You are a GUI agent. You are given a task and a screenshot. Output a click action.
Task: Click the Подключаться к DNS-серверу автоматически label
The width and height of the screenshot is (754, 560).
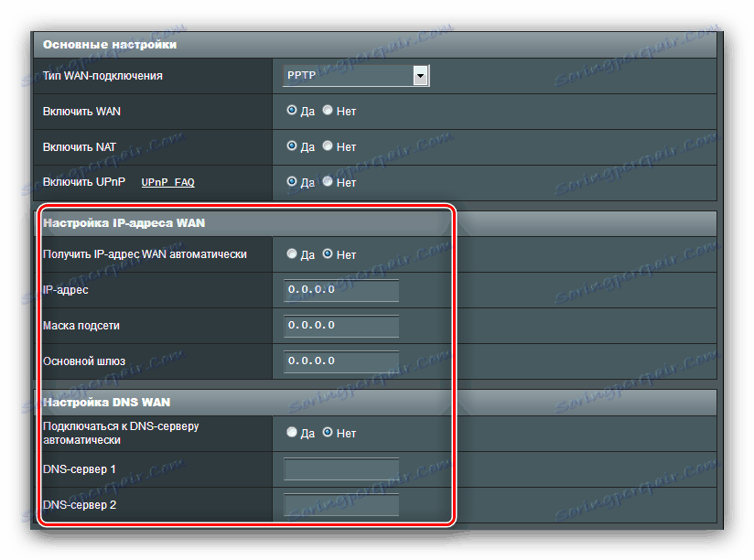click(121, 433)
